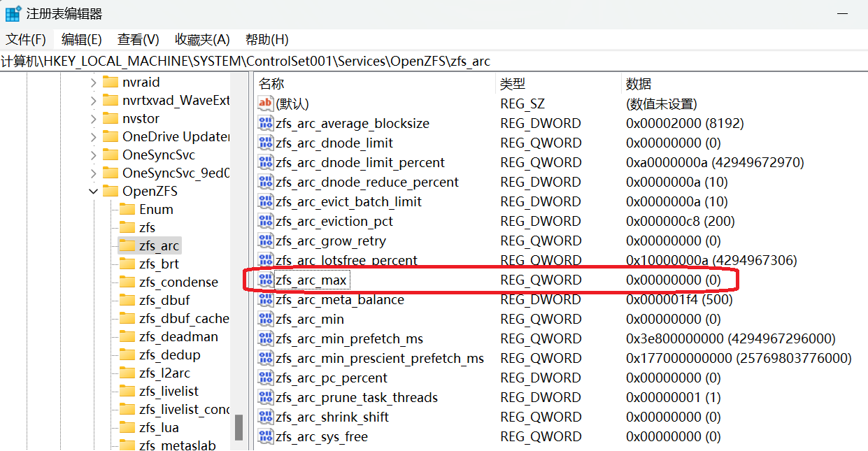Select the zfs_arc folder icon in tree
Viewport: 868px width, 451px height.
(127, 246)
